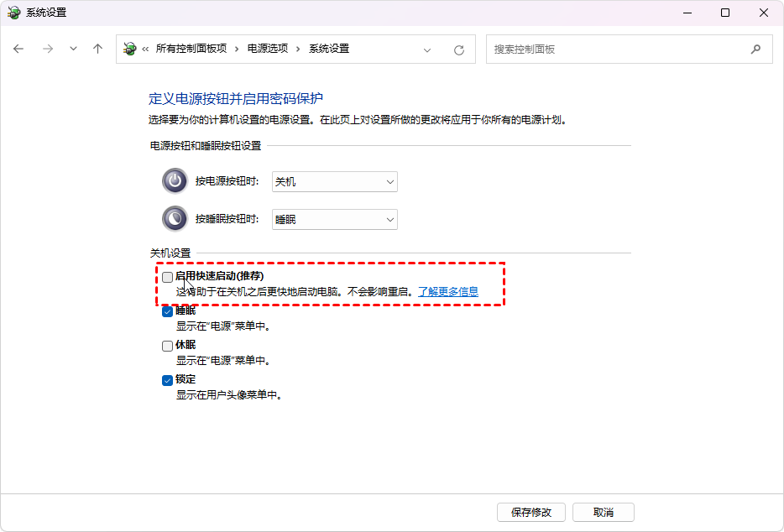Enable the 启用快速启动(推荐) checkbox
The image size is (784, 532).
pos(168,276)
